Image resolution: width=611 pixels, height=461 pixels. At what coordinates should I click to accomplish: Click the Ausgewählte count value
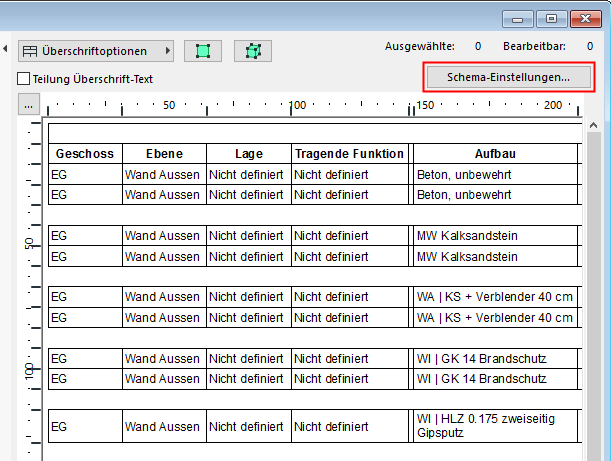(478, 46)
